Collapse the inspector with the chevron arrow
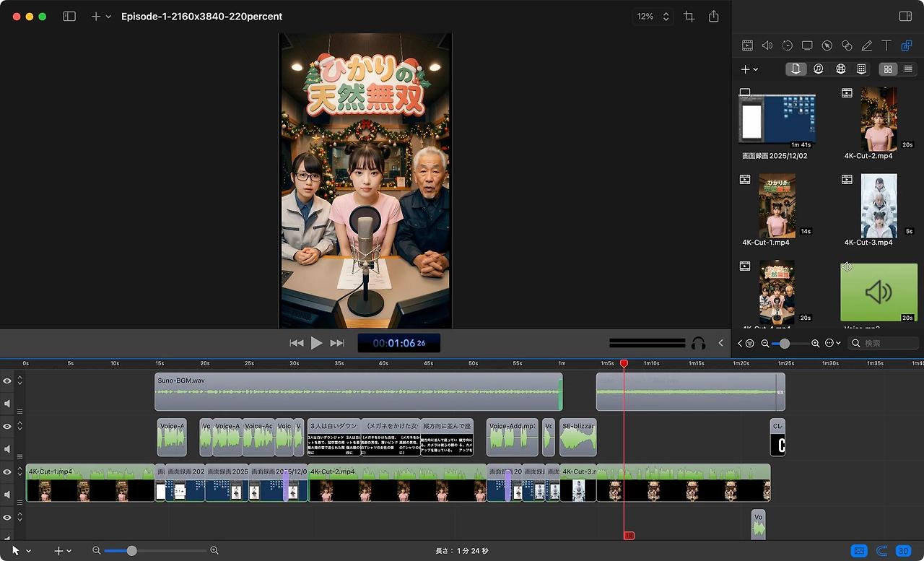Image resolution: width=924 pixels, height=561 pixels. 720,343
